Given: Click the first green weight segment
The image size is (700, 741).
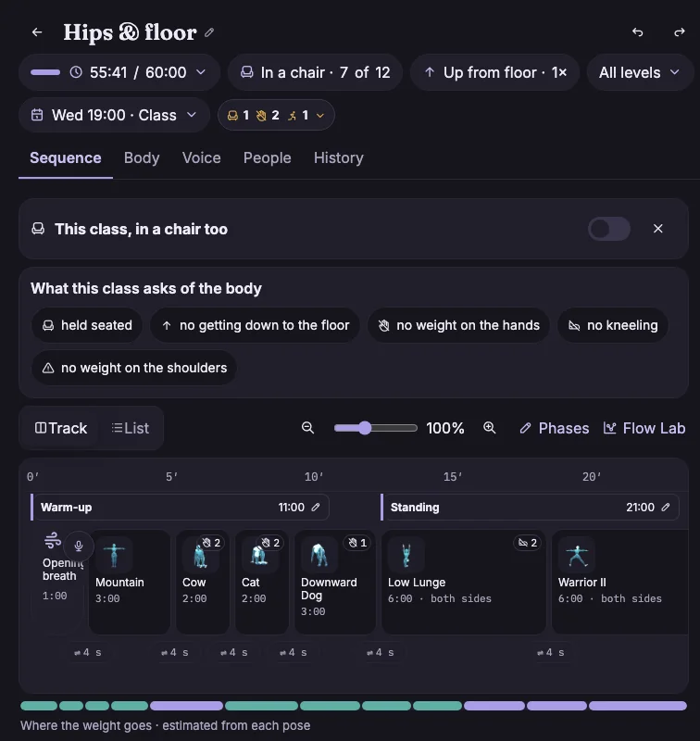Looking at the screenshot, I should pos(39,706).
